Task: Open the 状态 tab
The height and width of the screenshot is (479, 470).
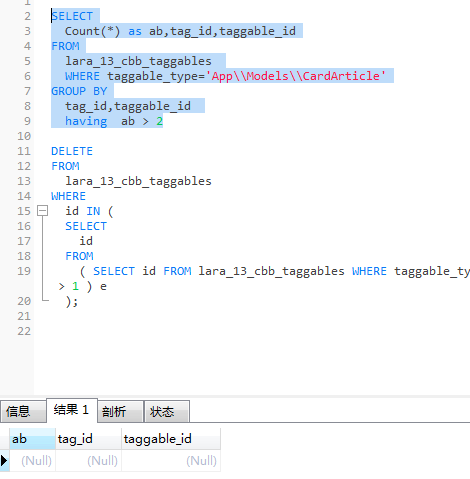Action: coord(167,411)
